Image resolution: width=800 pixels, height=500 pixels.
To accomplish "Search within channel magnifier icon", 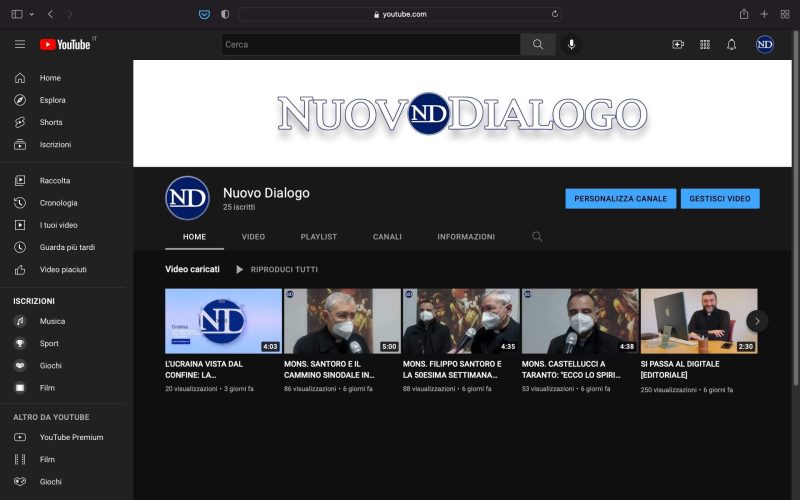I will pyautogui.click(x=537, y=236).
